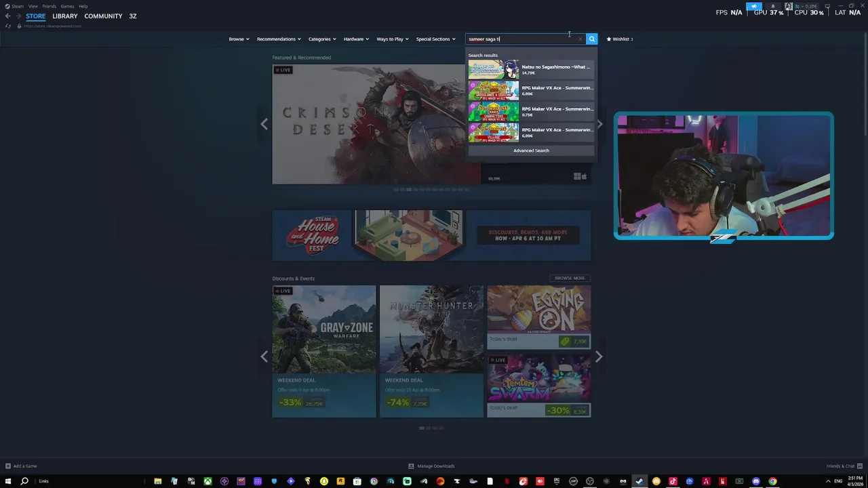
Task: Go to next featured carousel item
Action: pos(599,124)
